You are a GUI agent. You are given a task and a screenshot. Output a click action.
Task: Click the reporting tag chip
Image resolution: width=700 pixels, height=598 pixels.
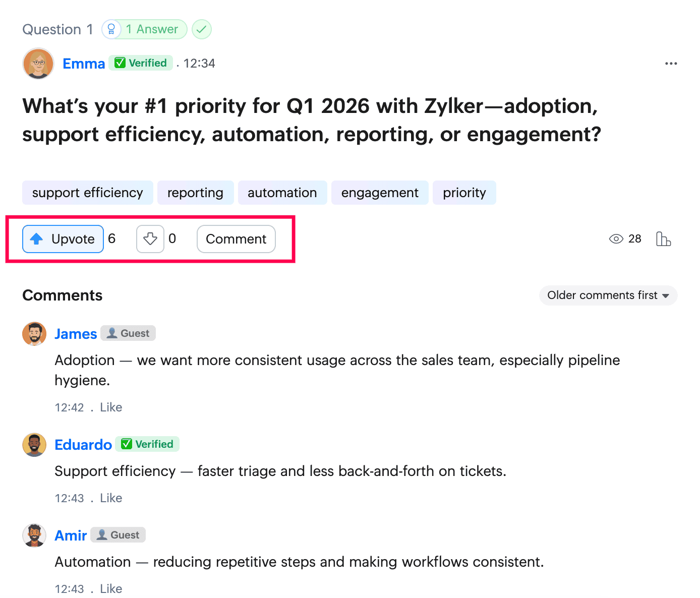tap(196, 193)
